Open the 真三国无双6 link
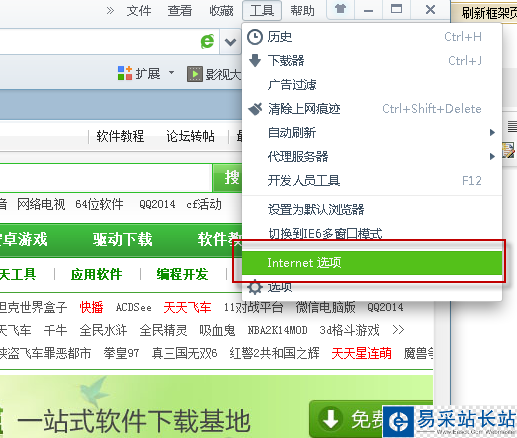This screenshot has width=517, height=438. [184, 353]
